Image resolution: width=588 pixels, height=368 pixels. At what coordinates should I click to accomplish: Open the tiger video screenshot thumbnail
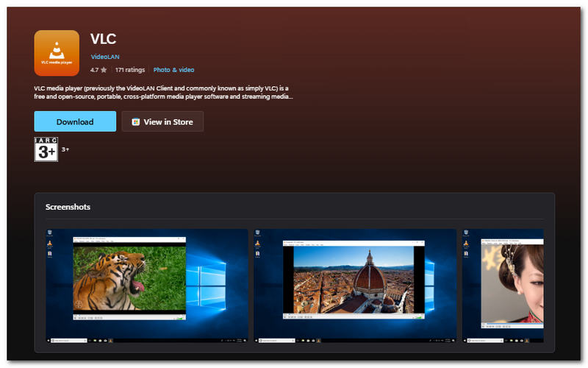coord(147,286)
